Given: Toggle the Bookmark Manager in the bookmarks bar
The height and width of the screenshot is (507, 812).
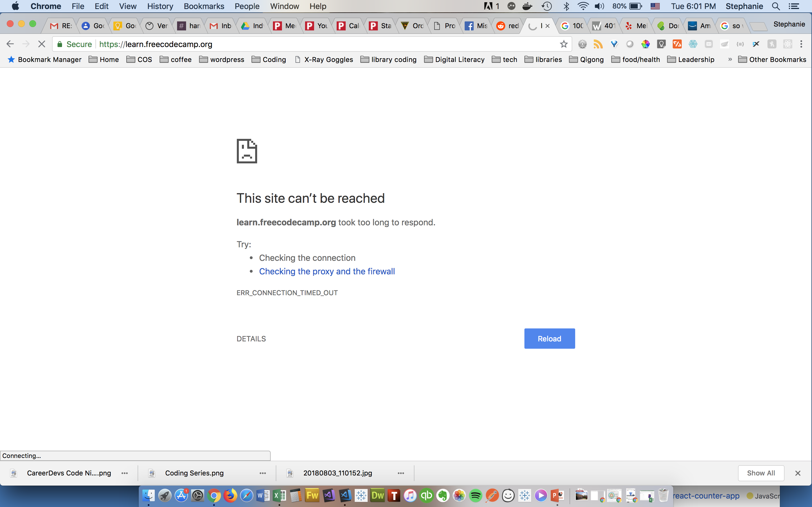Looking at the screenshot, I should coord(44,59).
